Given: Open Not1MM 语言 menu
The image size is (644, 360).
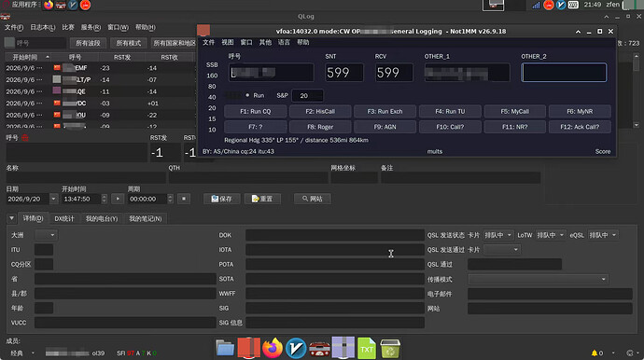Looking at the screenshot, I should pos(284,42).
